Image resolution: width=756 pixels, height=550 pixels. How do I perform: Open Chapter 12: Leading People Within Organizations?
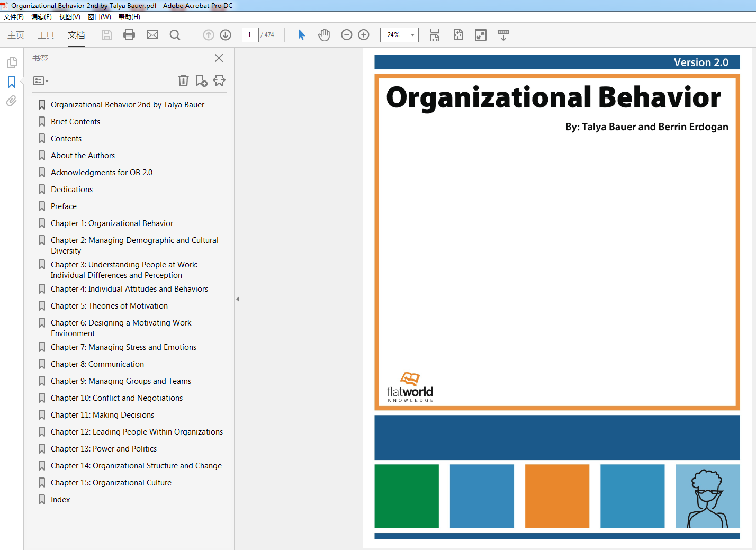(x=137, y=432)
